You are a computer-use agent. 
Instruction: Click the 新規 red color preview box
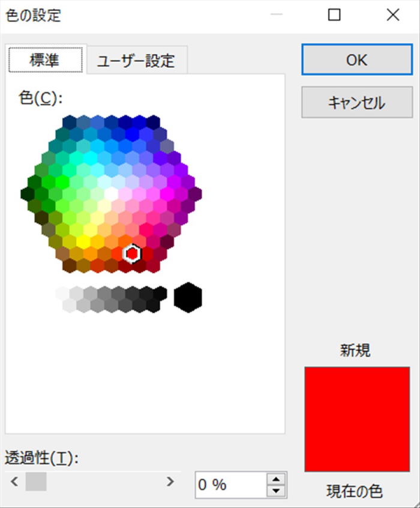pos(357,419)
